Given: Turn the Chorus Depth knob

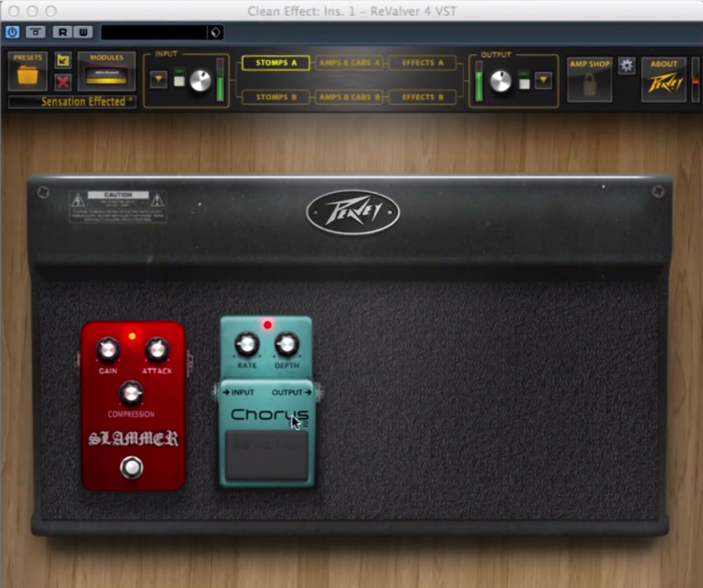Looking at the screenshot, I should click(287, 344).
